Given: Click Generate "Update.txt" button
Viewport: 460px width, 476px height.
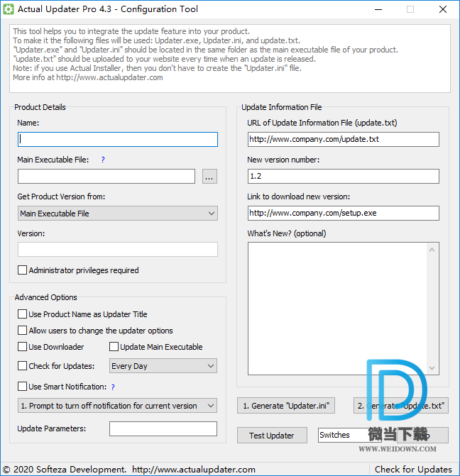Looking at the screenshot, I should click(x=401, y=406).
